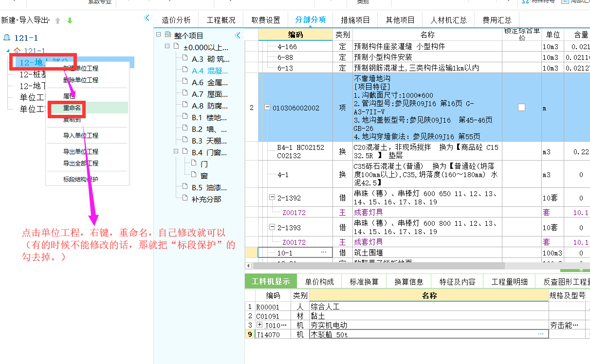The image size is (590, 364).
Task: Collapse the section tree panel chevron
Action: tap(238, 35)
